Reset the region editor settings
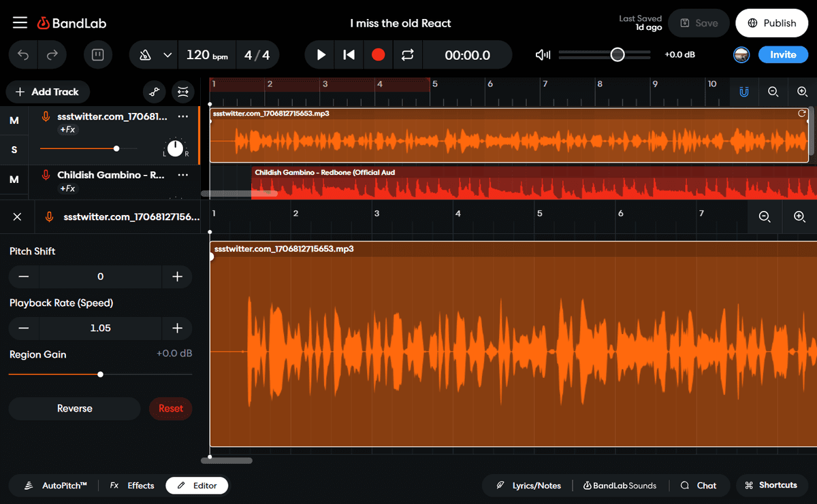The image size is (817, 504). point(171,409)
